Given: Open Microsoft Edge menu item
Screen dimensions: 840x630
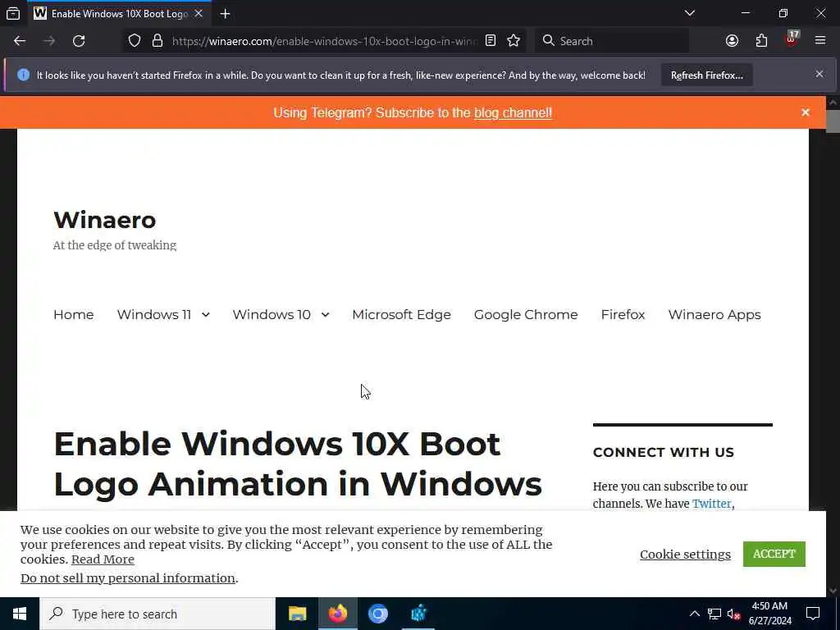Looking at the screenshot, I should point(401,314).
